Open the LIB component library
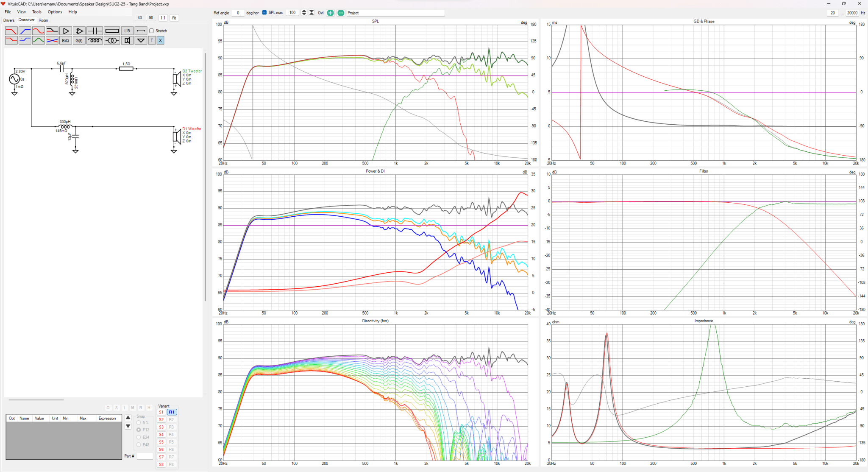Image resolution: width=868 pixels, height=472 pixels. (127, 31)
